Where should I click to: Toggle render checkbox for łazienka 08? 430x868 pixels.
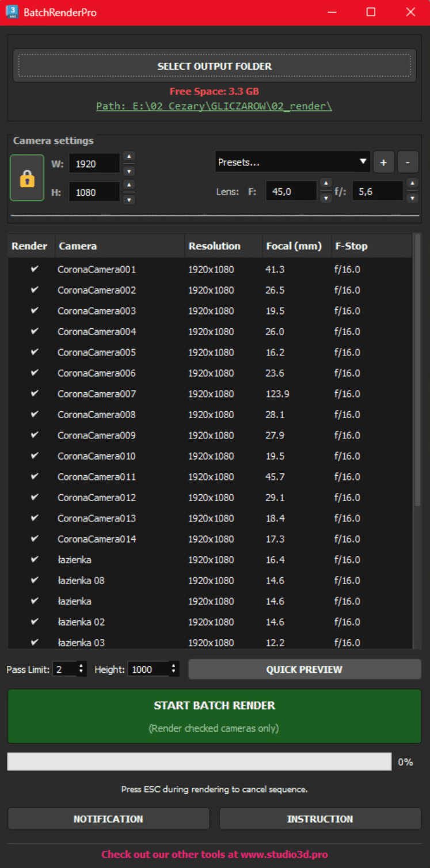click(x=35, y=580)
